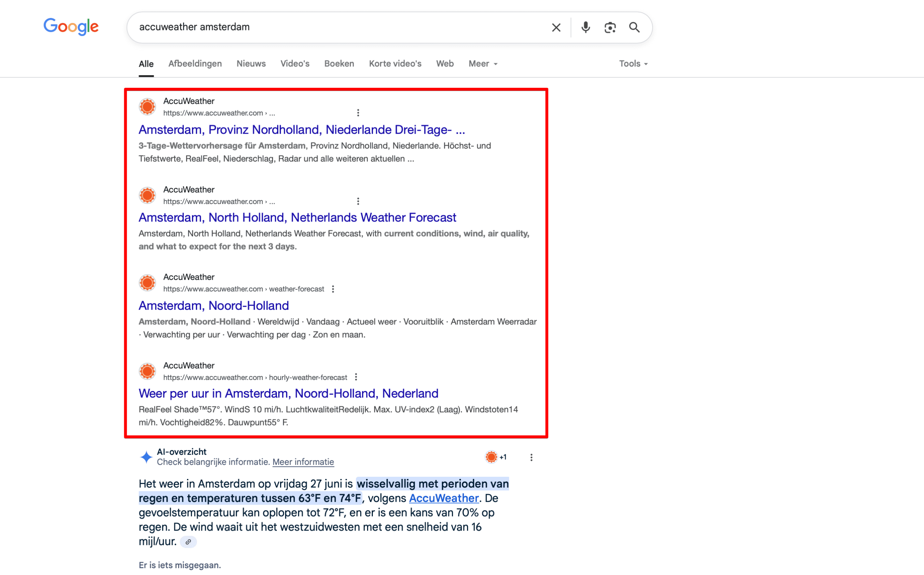The width and height of the screenshot is (924, 575).
Task: Click the 3-Tage-Wettervorhersage für Amsterdam snippet
Action: point(222,146)
